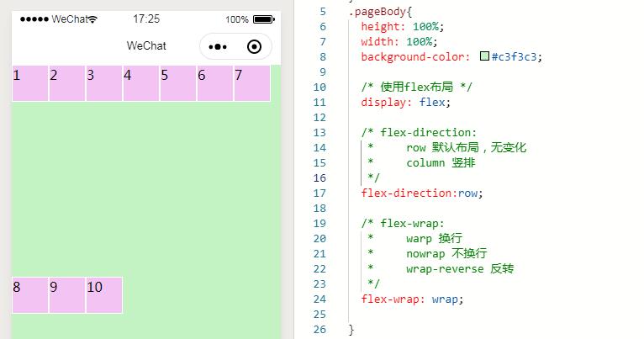
Task: Click line number 11 in the gutter
Action: (319, 103)
